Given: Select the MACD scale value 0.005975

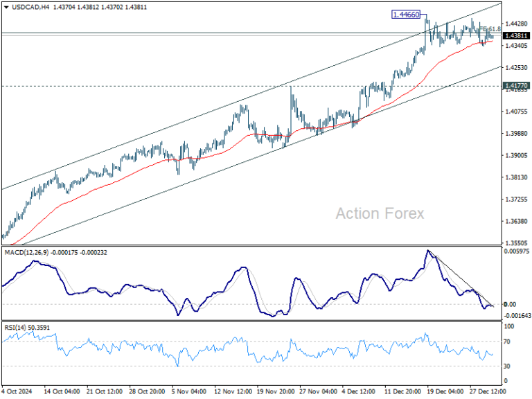Looking at the screenshot, I should click(x=516, y=251).
